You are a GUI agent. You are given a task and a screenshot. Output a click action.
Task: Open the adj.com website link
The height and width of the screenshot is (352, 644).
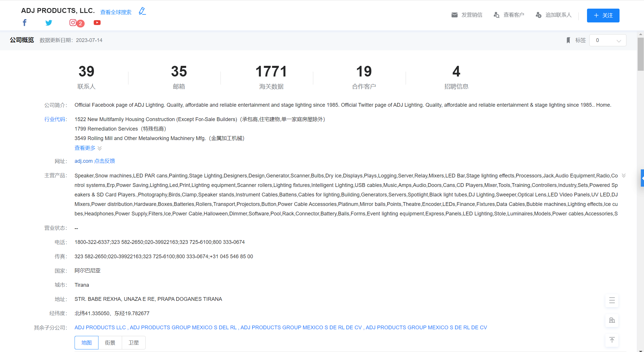83,161
